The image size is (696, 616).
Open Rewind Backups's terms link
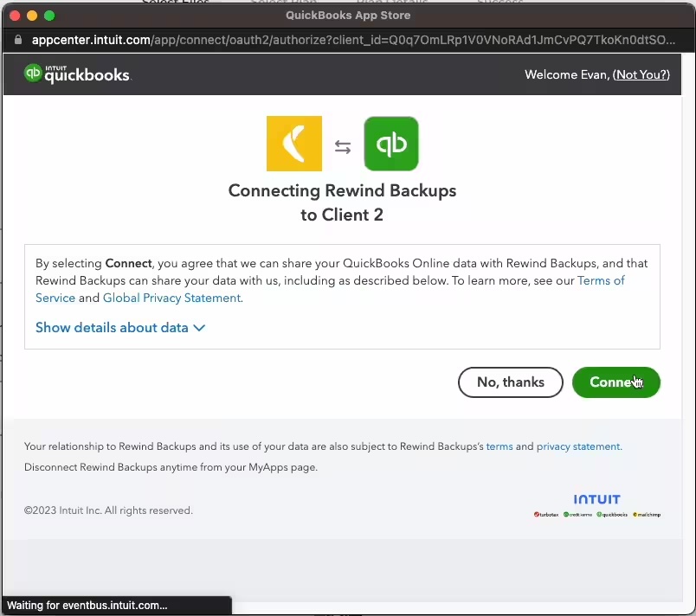click(x=499, y=446)
